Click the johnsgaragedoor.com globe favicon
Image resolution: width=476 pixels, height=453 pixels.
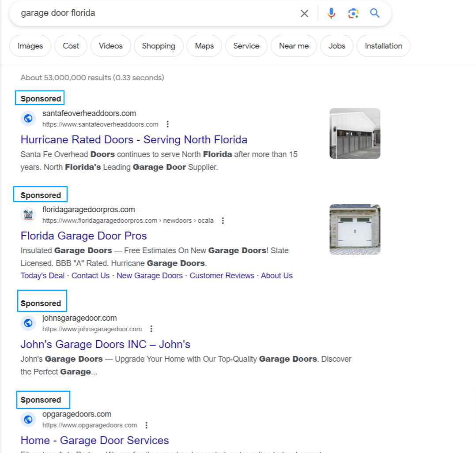28,323
